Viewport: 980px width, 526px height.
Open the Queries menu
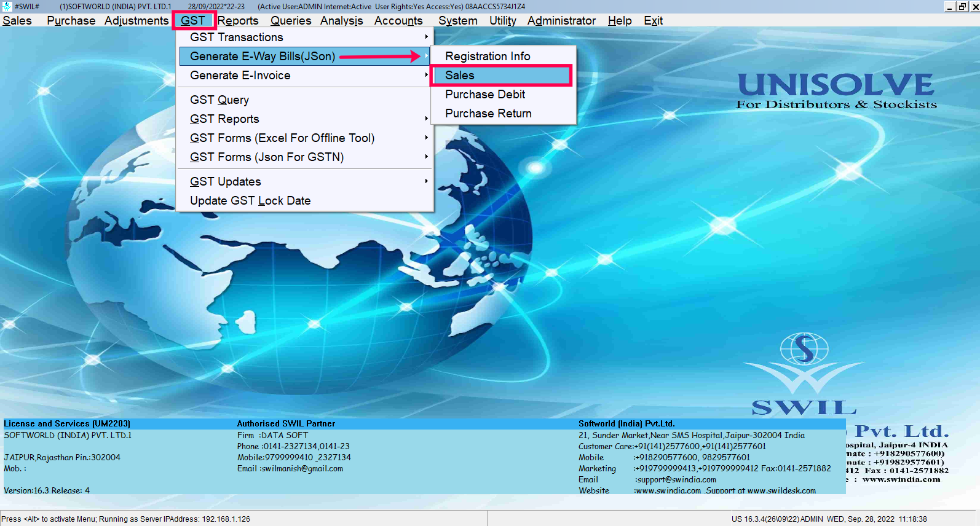click(x=291, y=21)
